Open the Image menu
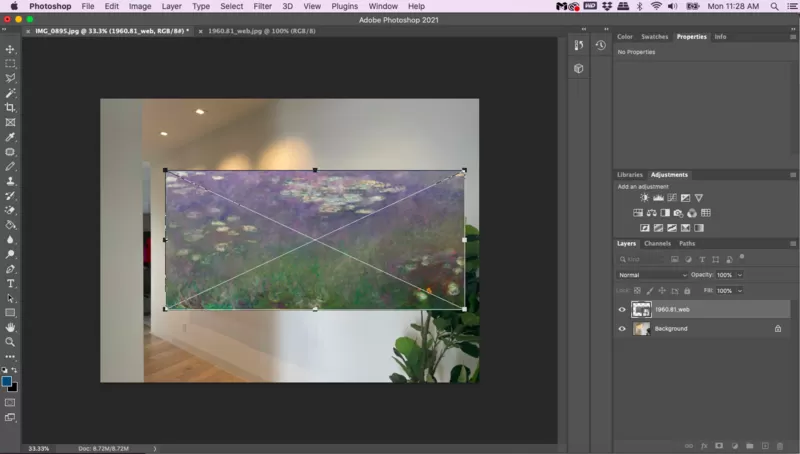800x454 pixels. point(140,6)
